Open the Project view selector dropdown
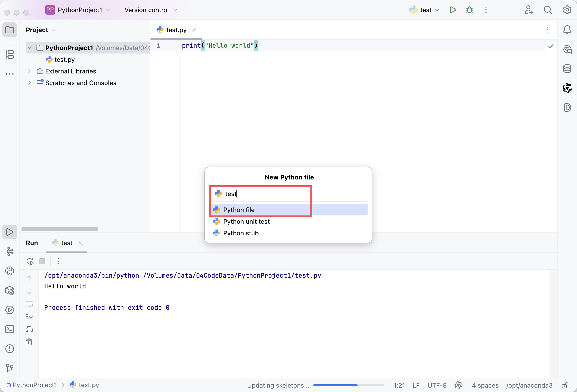 pos(41,30)
